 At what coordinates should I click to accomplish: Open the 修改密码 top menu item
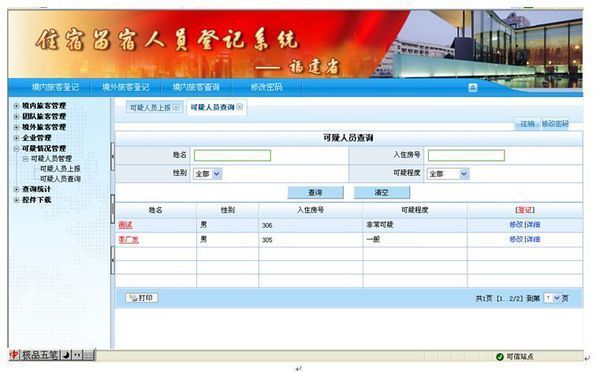[266, 87]
